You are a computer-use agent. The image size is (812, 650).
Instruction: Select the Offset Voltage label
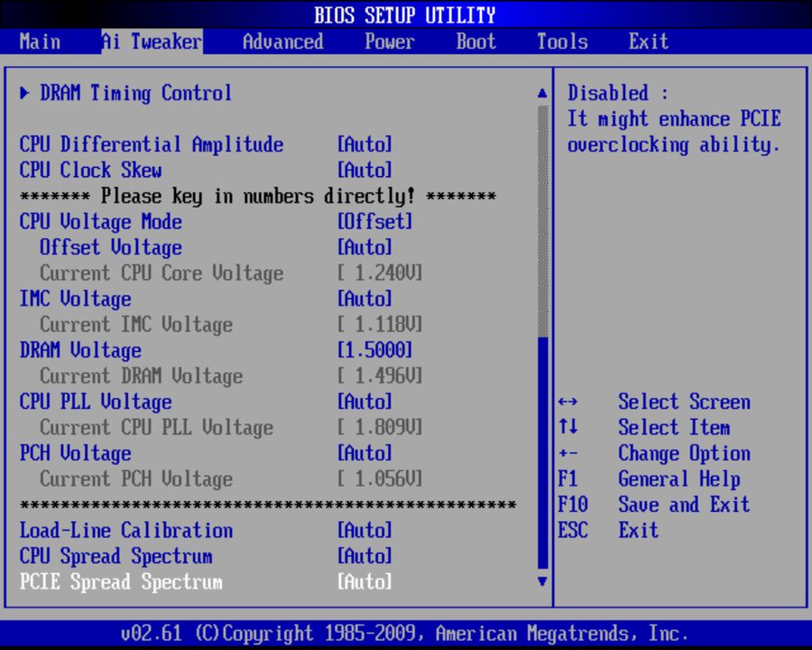coord(111,247)
